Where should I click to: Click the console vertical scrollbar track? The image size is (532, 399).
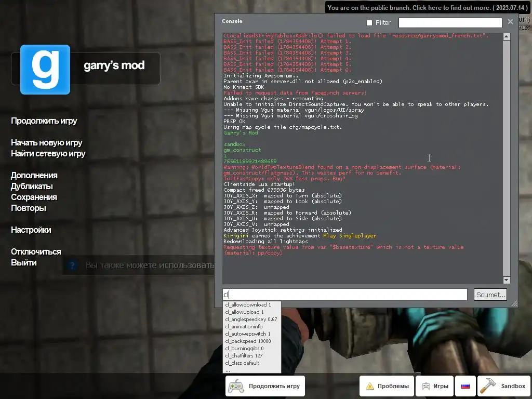[x=507, y=158]
